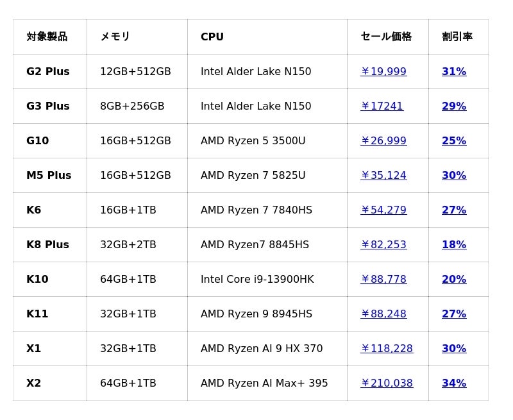
Task: Click the セール価格 column header
Action: click(x=386, y=37)
